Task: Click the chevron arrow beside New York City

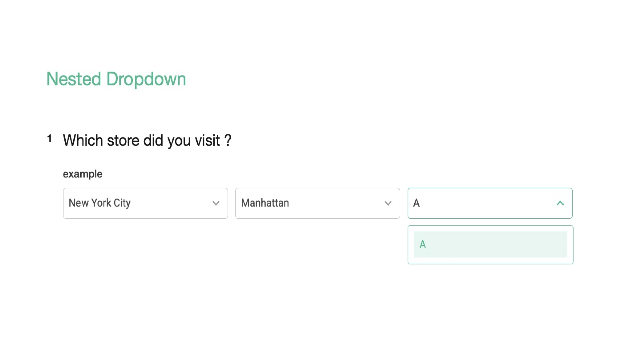Action: pyautogui.click(x=216, y=203)
